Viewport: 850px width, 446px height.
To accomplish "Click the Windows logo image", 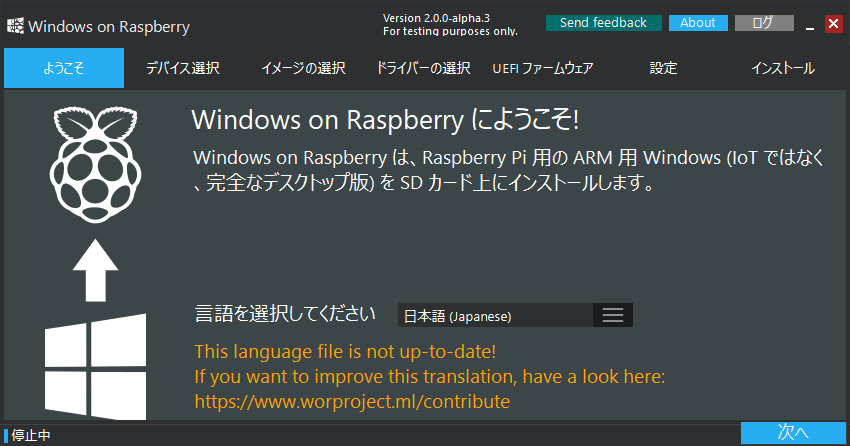I will [95, 367].
